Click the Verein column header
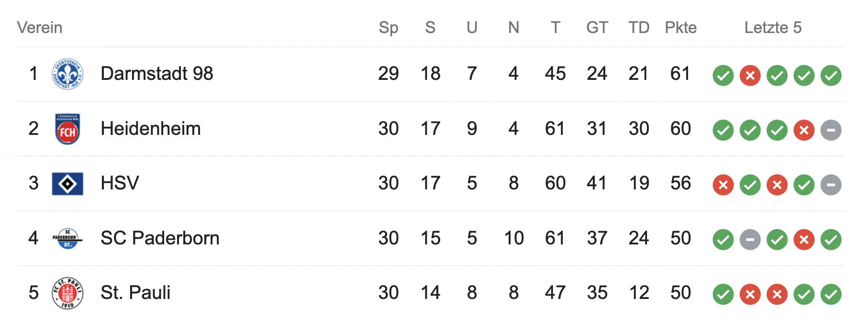868x331 pixels. [40, 28]
